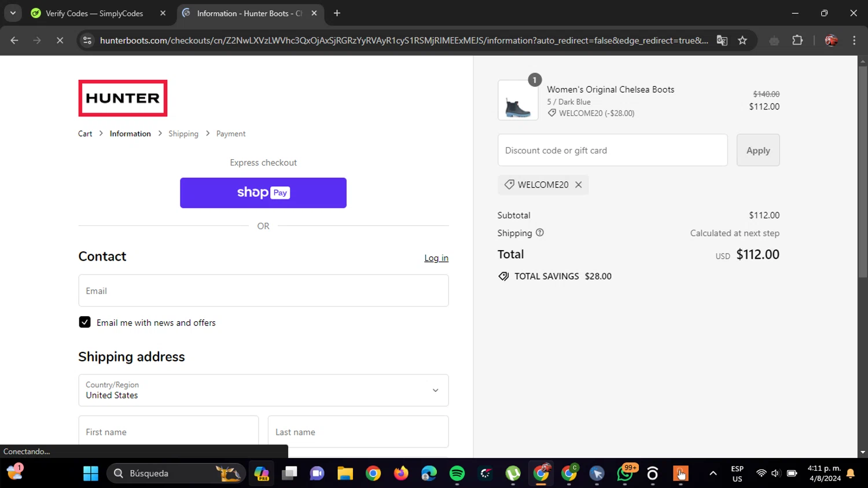The width and height of the screenshot is (868, 488).
Task: Open Task View from the taskbar
Action: click(x=289, y=474)
